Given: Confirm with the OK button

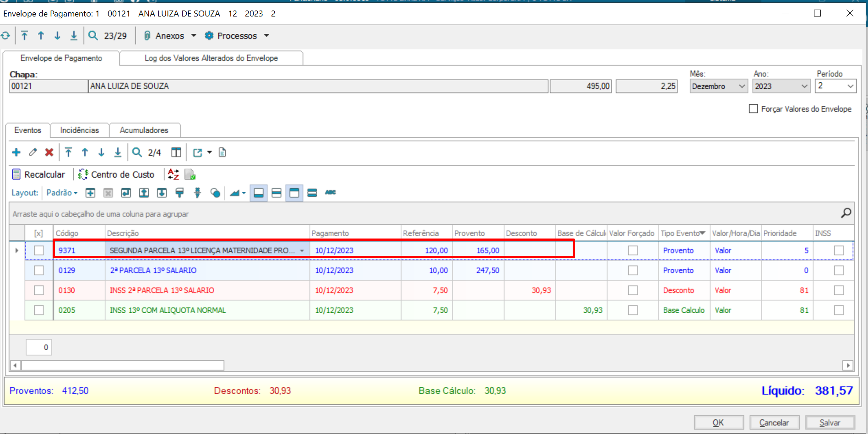Looking at the screenshot, I should point(718,423).
